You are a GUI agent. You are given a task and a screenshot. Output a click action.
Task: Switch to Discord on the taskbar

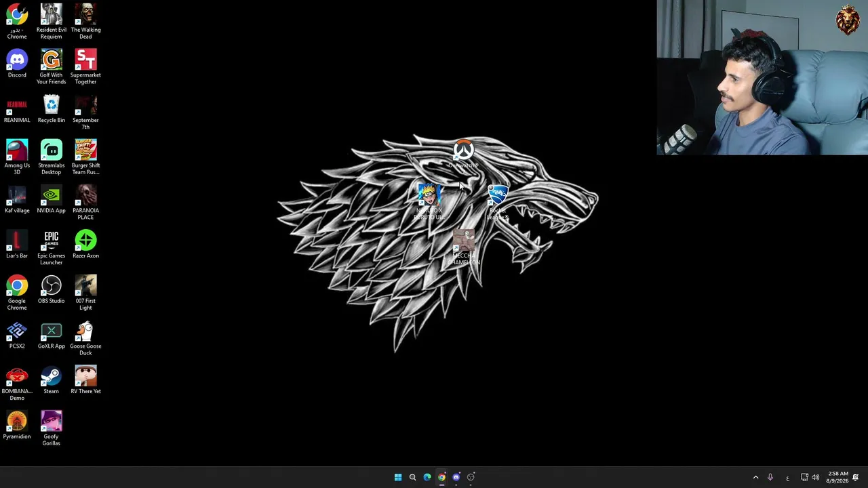[x=456, y=477]
